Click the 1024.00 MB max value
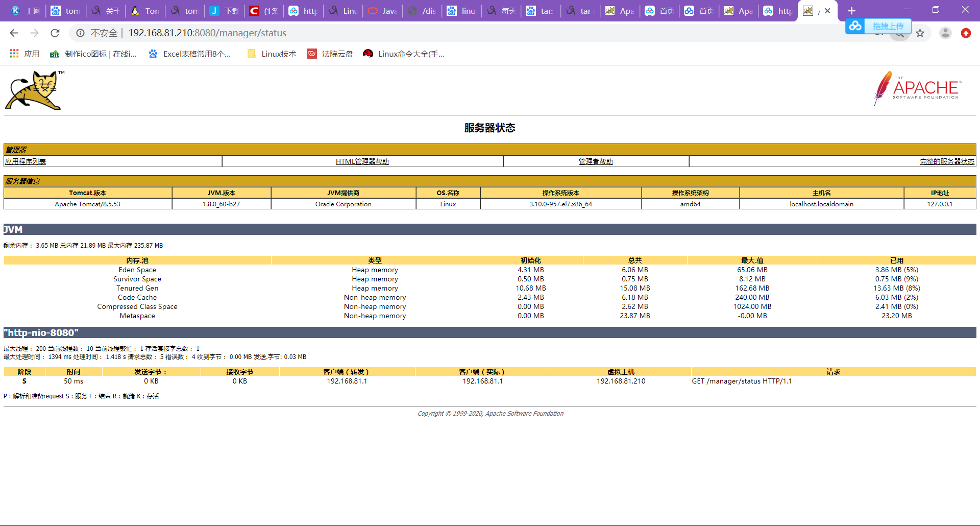Image resolution: width=980 pixels, height=526 pixels. point(752,307)
